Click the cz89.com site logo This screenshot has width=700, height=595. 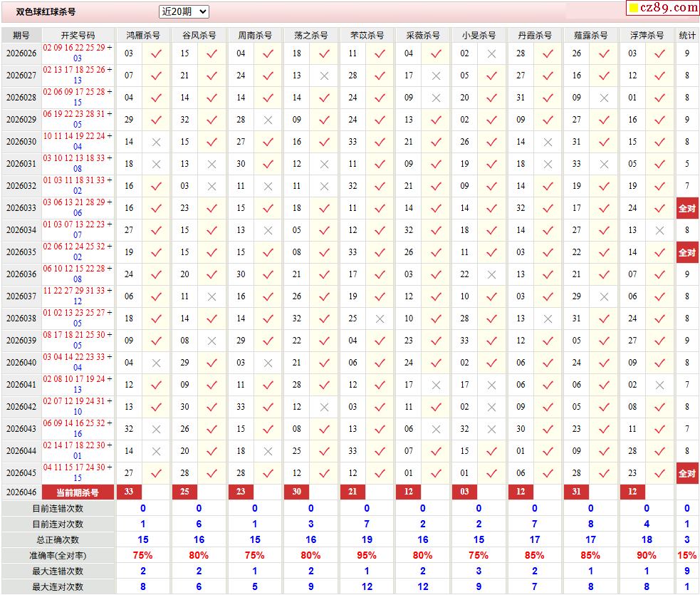point(669,8)
